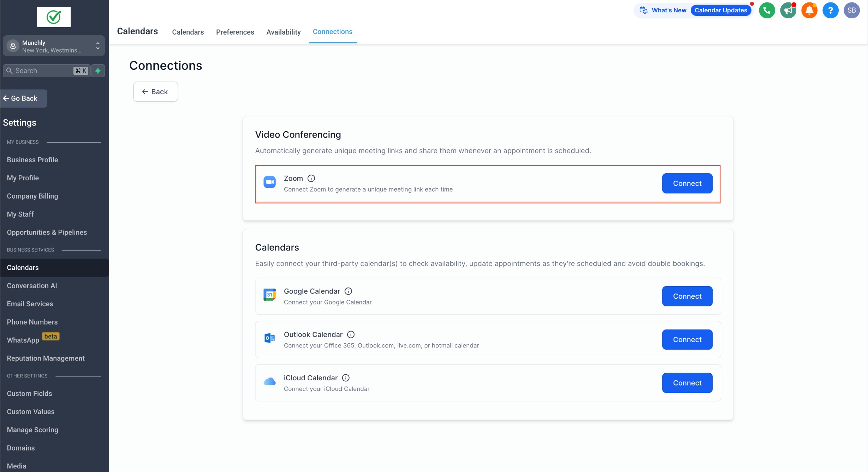
Task: Click the Outlook Calendar logo icon
Action: tap(269, 338)
